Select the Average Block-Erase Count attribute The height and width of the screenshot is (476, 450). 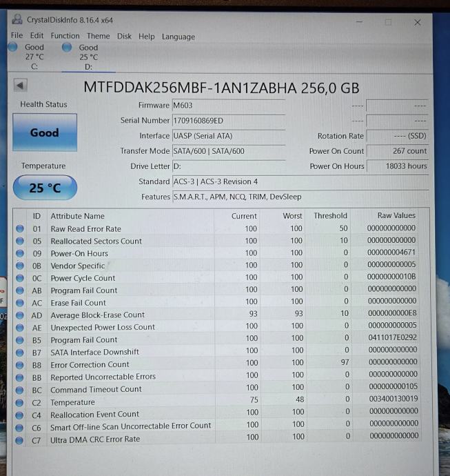coord(217,315)
